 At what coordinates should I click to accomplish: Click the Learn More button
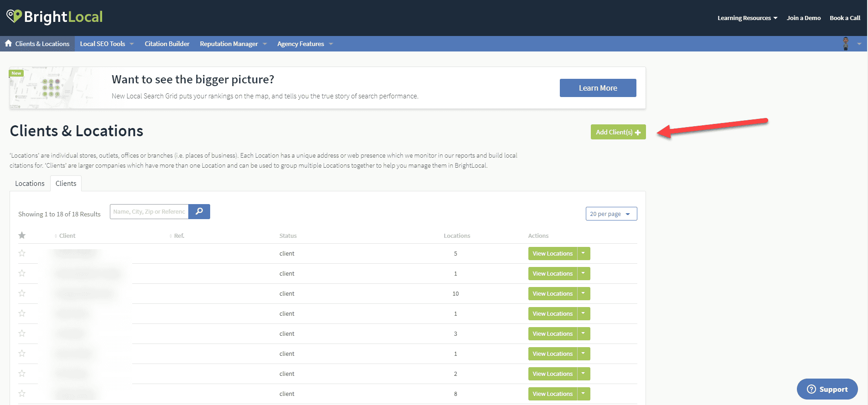(598, 88)
